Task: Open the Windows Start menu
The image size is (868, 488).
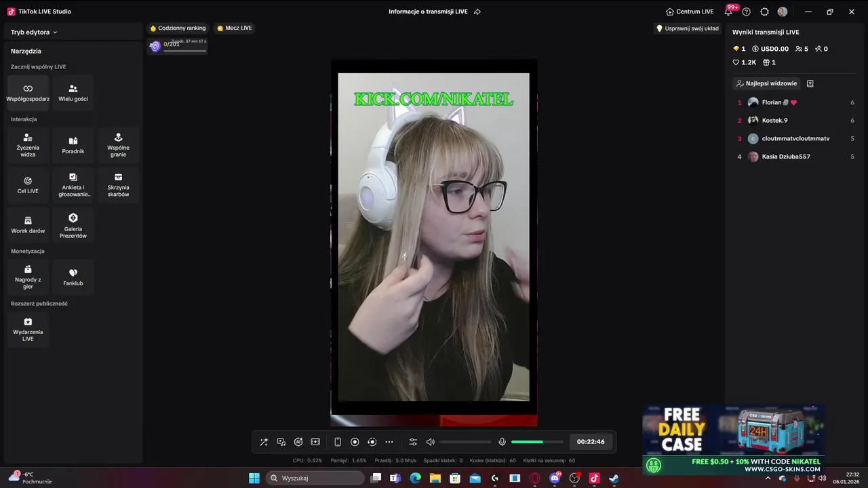Action: click(x=254, y=479)
